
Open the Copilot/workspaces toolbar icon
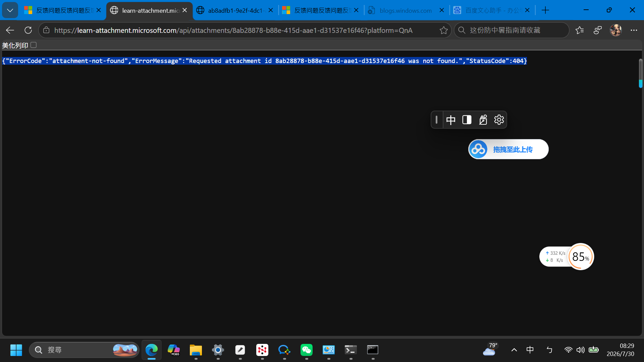(598, 30)
